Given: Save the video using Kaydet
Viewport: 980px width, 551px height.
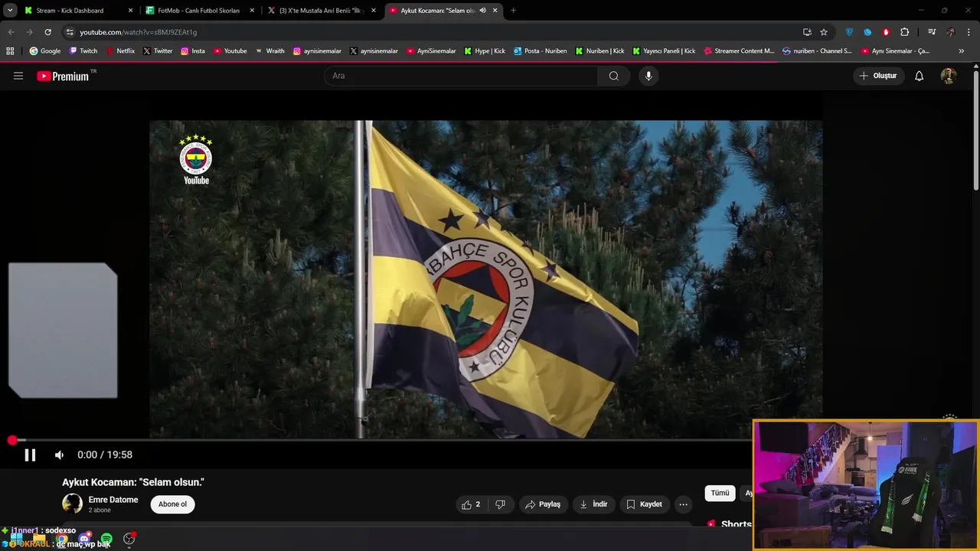Looking at the screenshot, I should (644, 504).
